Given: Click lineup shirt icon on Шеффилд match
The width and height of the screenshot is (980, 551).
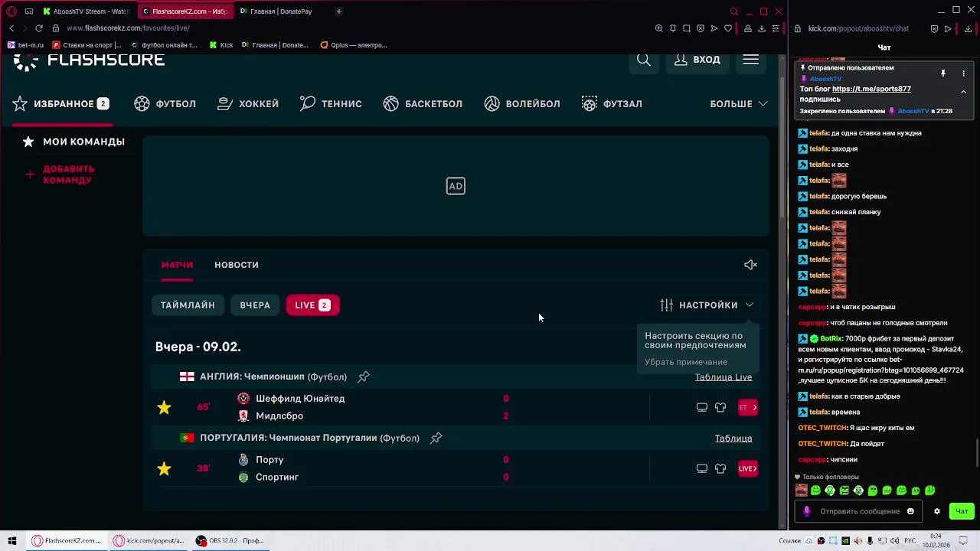Looking at the screenshot, I should [x=720, y=407].
